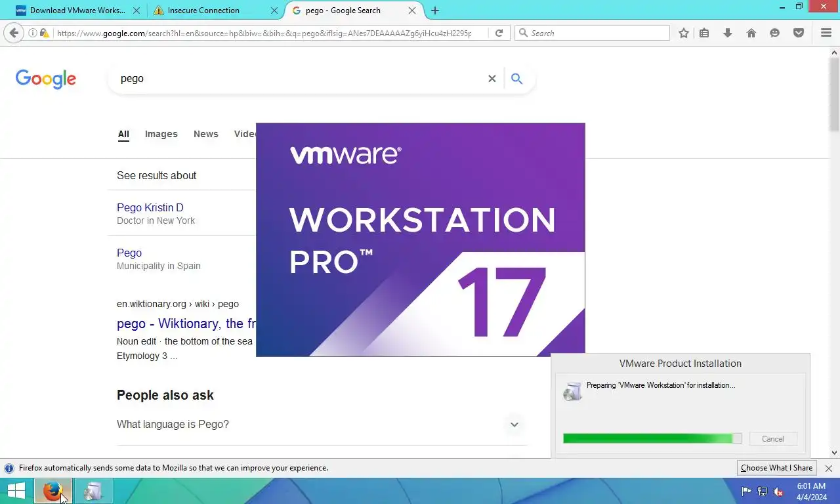Cancel the VMware Product Installation
This screenshot has width=840, height=504.
[772, 439]
